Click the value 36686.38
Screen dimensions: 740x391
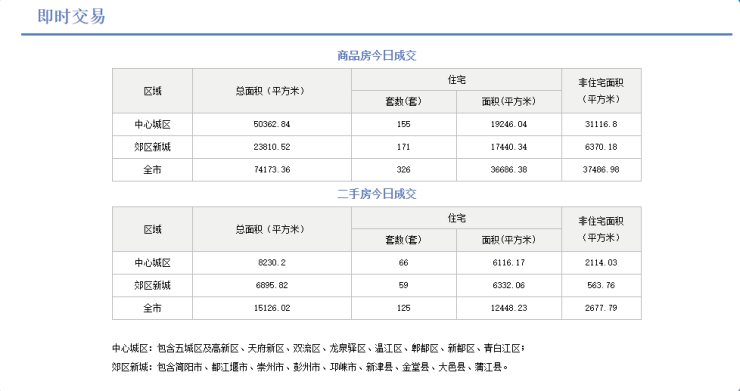(x=509, y=170)
